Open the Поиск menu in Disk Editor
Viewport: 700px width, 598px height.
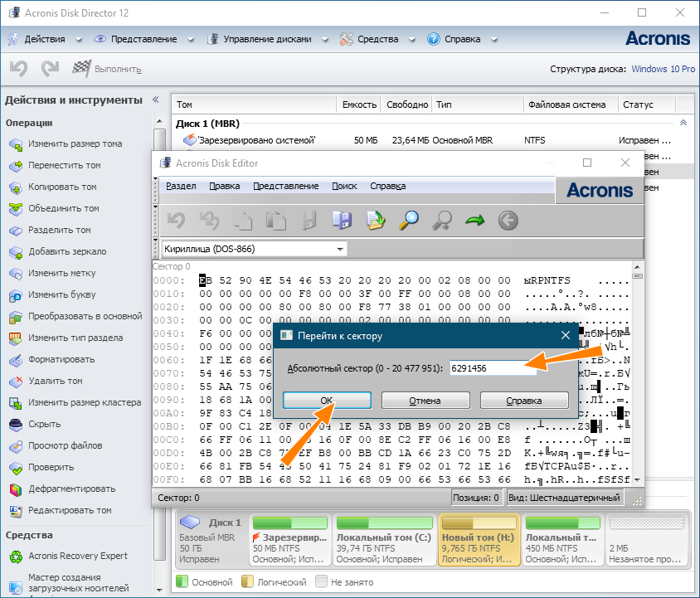click(x=344, y=186)
